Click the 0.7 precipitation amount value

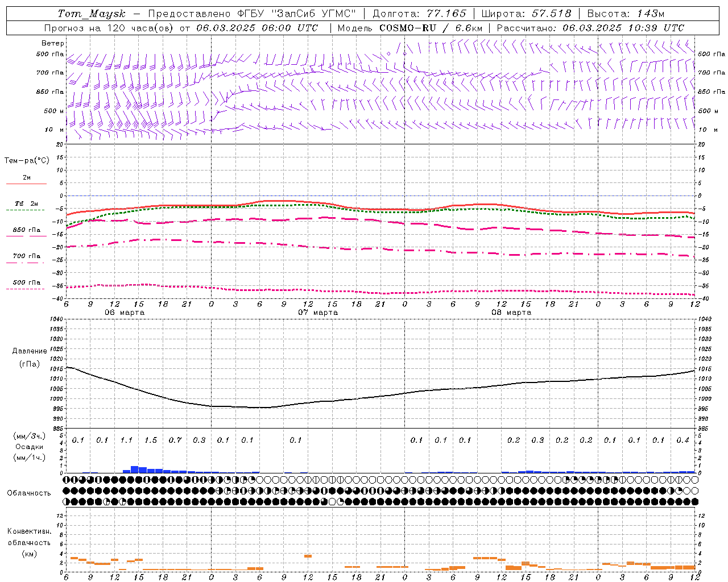(175, 440)
